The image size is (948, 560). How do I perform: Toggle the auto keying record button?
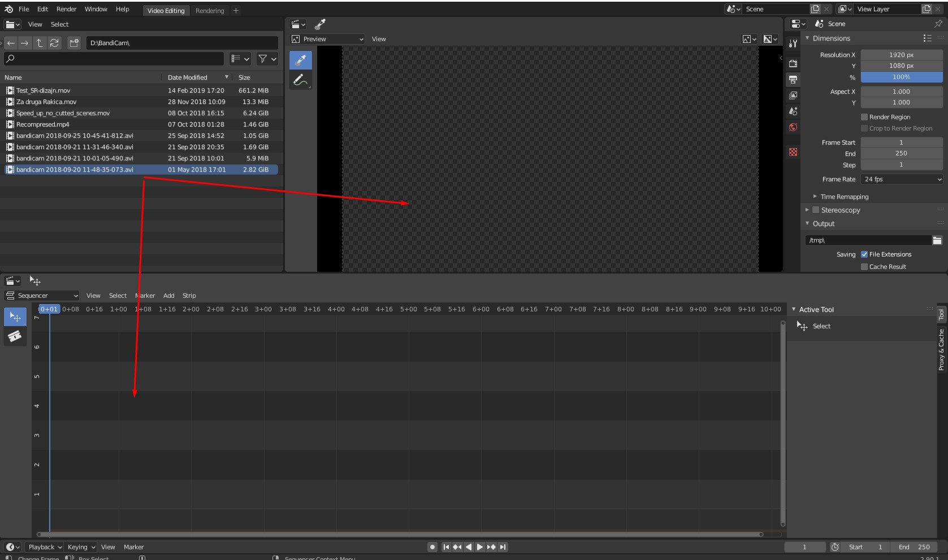(432, 547)
